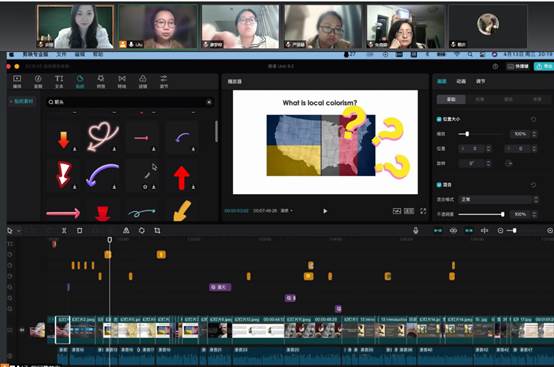Reset the position and size section
The image size is (554, 367).
point(533,119)
